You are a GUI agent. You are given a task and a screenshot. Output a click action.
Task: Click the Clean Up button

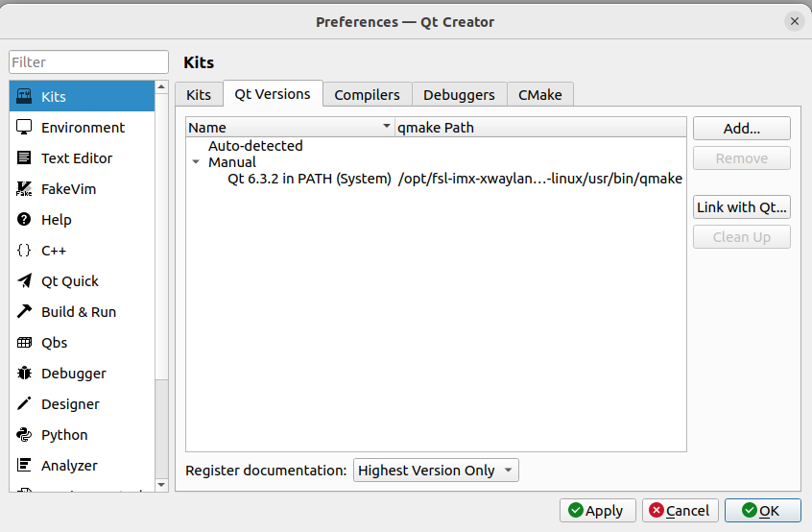pos(742,237)
